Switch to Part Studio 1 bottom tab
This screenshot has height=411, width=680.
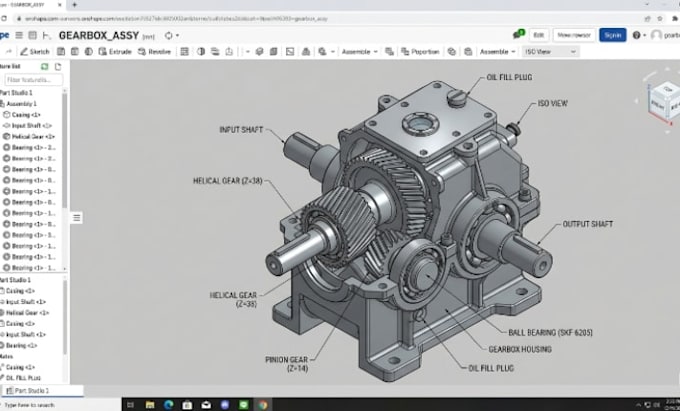[42, 391]
